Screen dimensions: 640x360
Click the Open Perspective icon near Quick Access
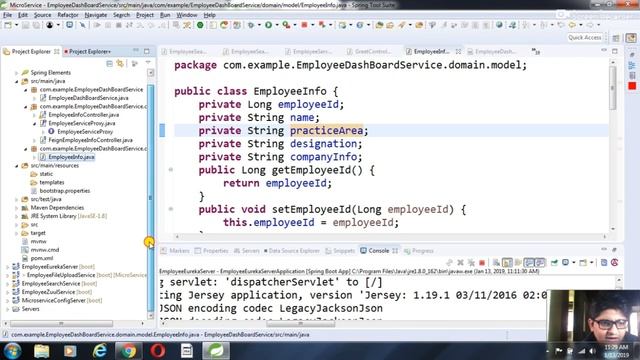click(616, 38)
